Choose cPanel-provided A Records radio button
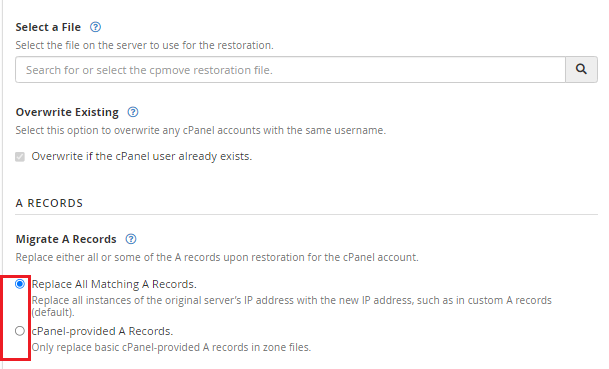609x369 pixels. [x=20, y=331]
